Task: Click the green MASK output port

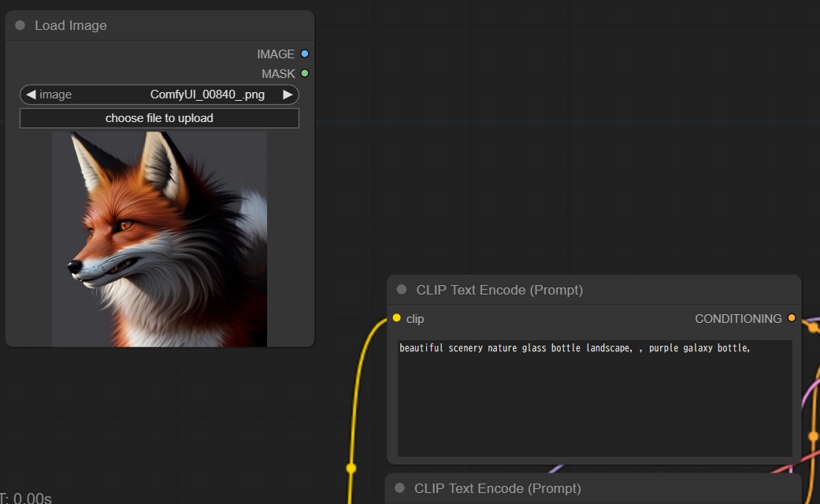Action: (305, 73)
